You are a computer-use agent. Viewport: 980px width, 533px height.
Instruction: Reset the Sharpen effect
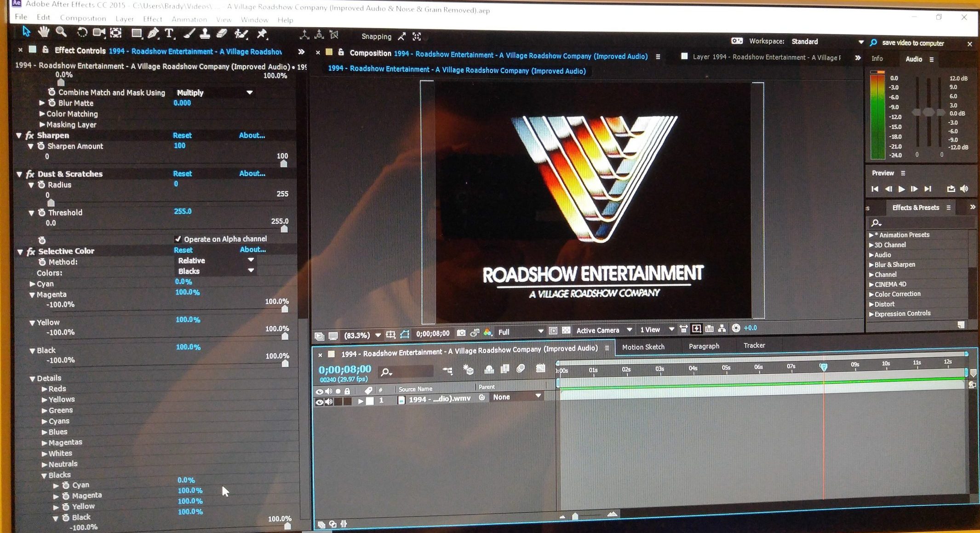pyautogui.click(x=182, y=135)
